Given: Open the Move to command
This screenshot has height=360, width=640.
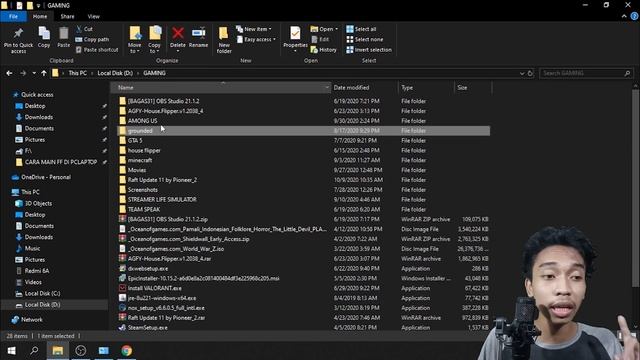Looking at the screenshot, I should (x=135, y=39).
